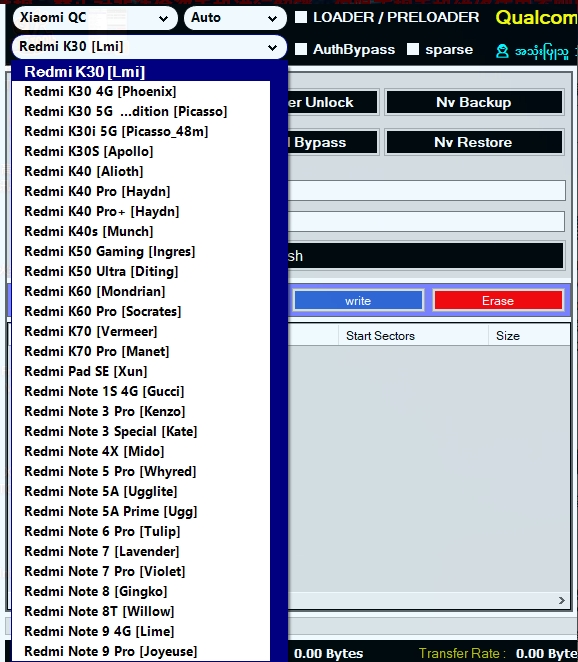
Task: Click the user account icon
Action: pos(502,52)
